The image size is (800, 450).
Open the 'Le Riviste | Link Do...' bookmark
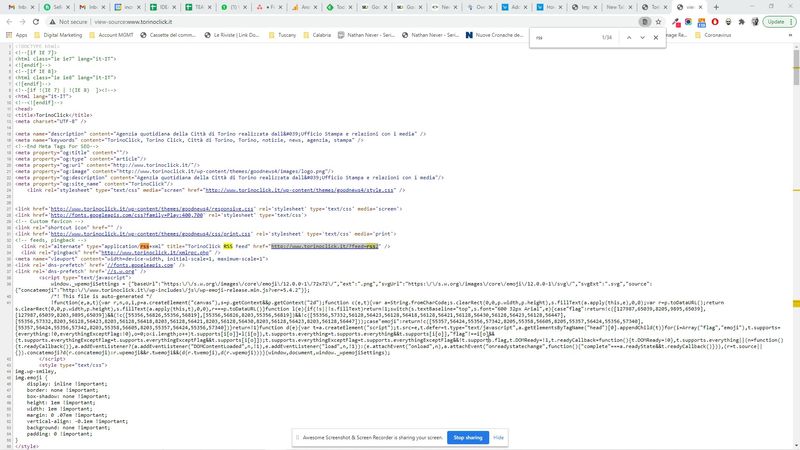[232, 35]
